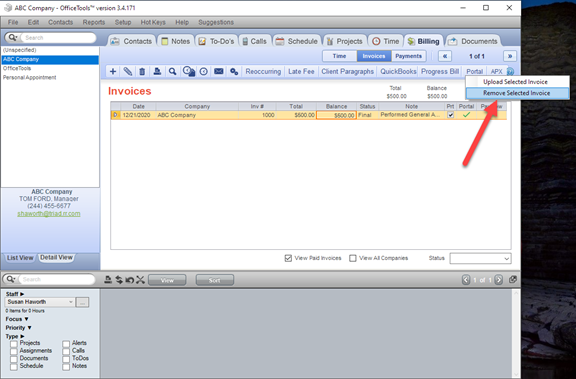Click the swap arrows icon in bottom toolbar

click(x=119, y=280)
